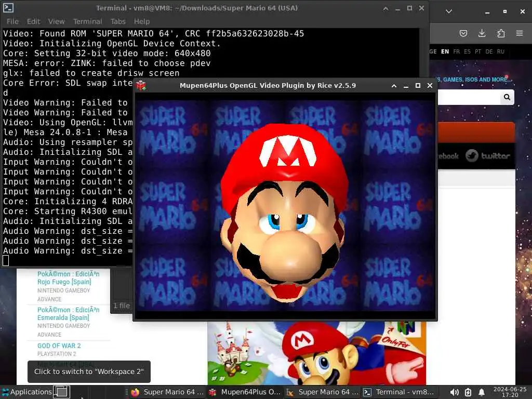
Task: Open the notifications bell icon
Action: point(482,392)
